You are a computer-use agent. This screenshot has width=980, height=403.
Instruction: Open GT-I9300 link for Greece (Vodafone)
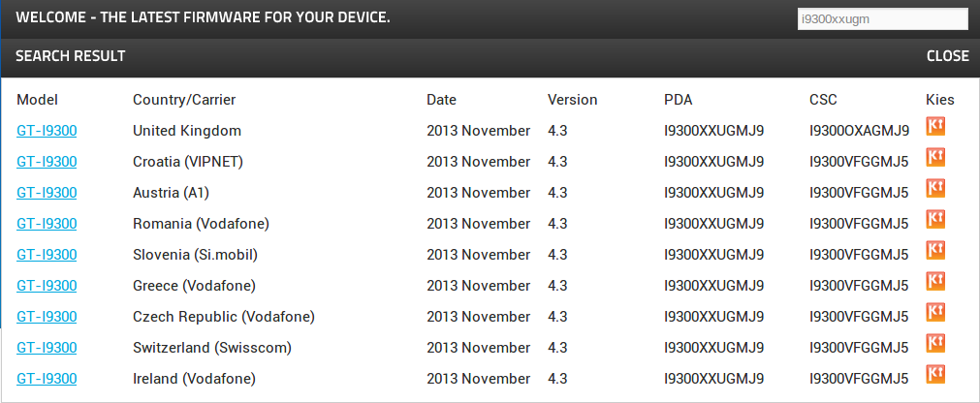[47, 286]
